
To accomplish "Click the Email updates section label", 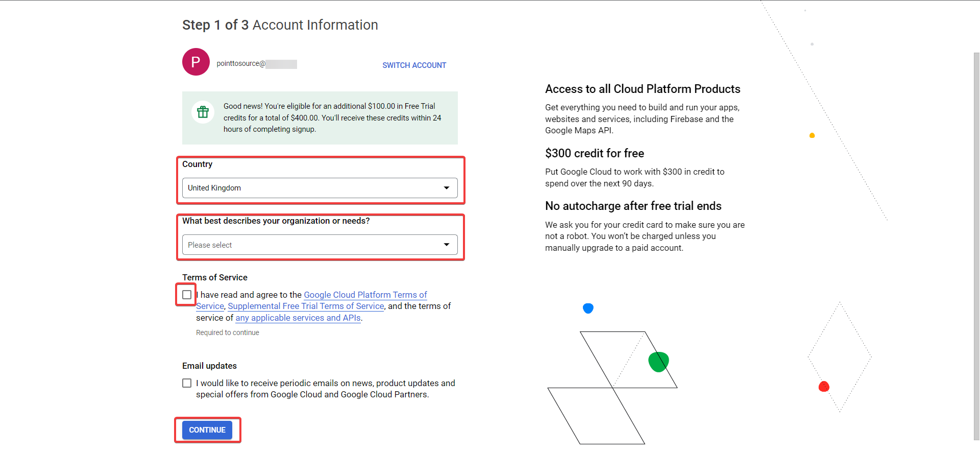I will tap(209, 366).
